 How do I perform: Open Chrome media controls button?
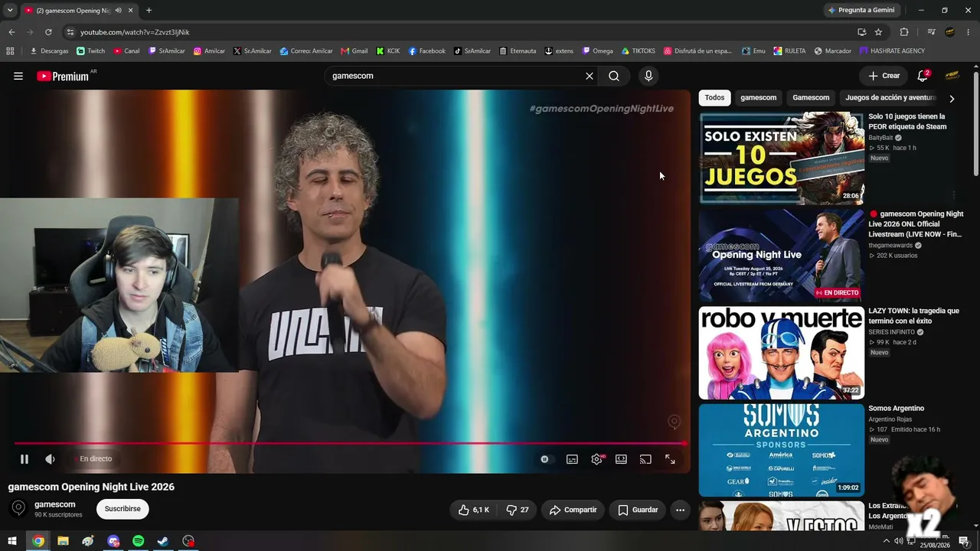coord(931,32)
